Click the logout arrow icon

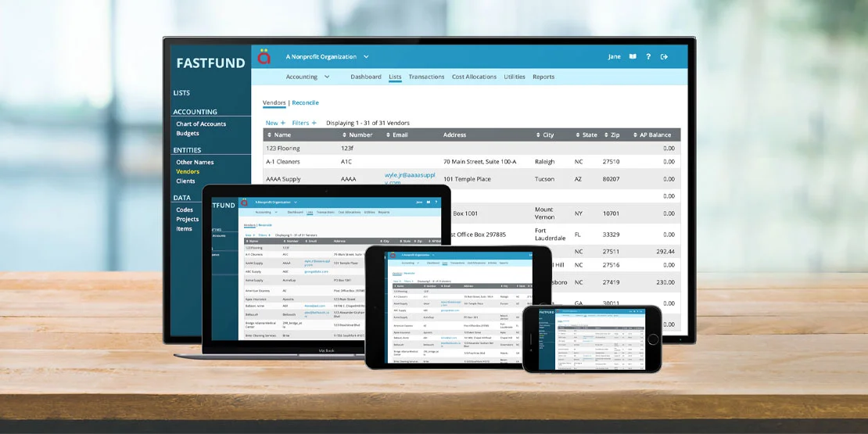pos(664,56)
